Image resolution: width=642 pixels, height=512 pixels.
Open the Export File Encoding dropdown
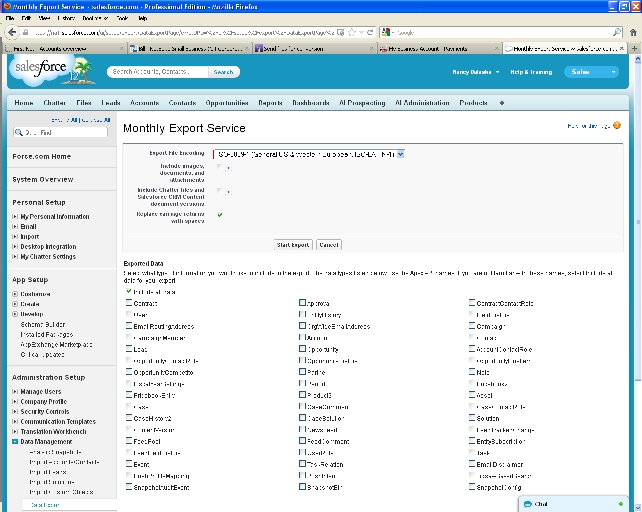point(309,154)
